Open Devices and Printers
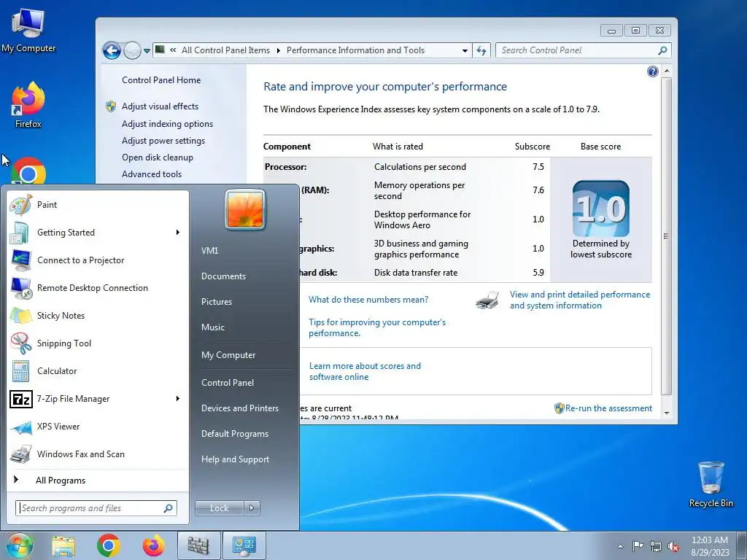The height and width of the screenshot is (560, 747). [239, 408]
